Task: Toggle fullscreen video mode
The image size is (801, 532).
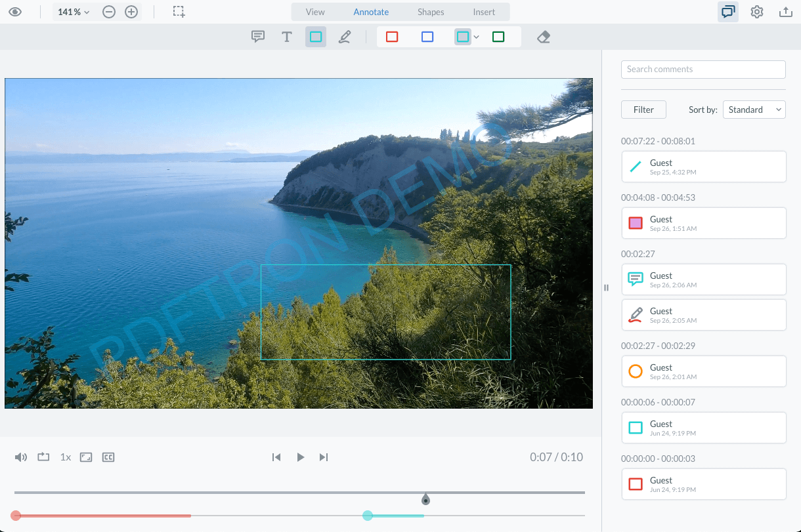Action: tap(86, 457)
